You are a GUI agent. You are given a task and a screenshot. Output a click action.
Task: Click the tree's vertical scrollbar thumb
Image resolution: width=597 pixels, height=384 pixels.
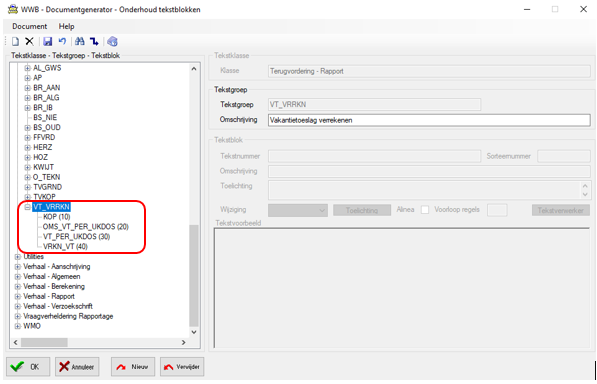click(x=194, y=276)
